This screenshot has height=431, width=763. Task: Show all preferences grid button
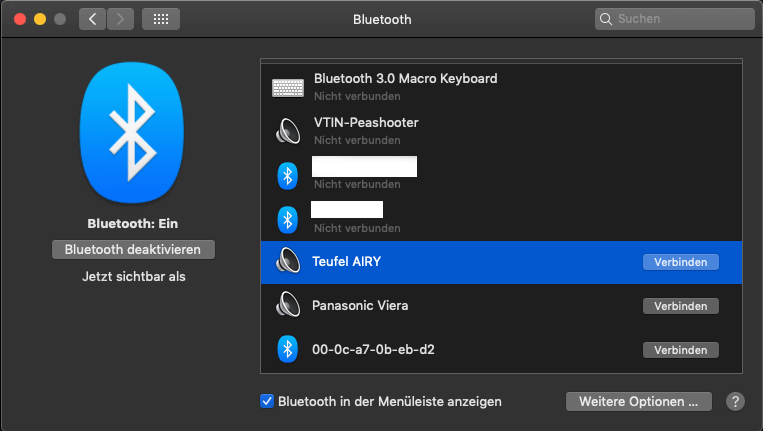pyautogui.click(x=161, y=19)
